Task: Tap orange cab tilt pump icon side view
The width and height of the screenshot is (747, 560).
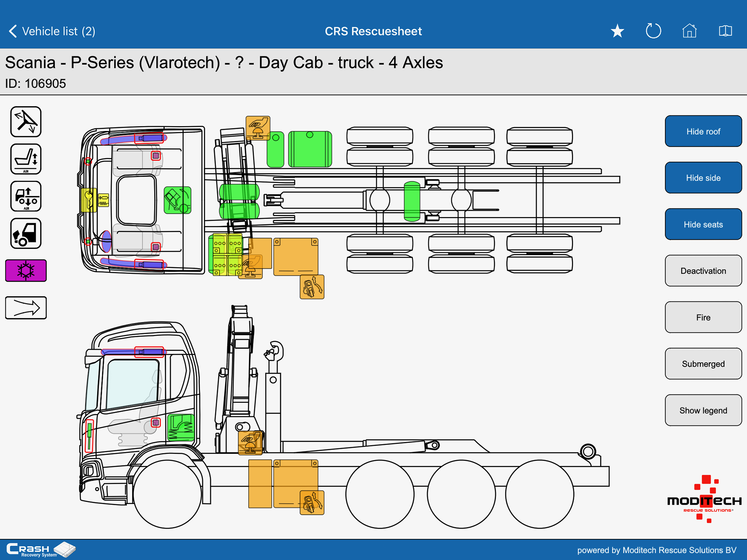Action: pyautogui.click(x=312, y=503)
